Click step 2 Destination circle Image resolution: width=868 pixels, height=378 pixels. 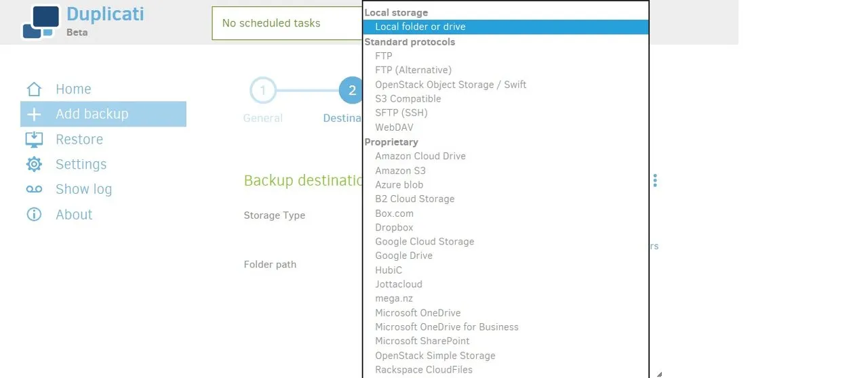click(x=351, y=90)
